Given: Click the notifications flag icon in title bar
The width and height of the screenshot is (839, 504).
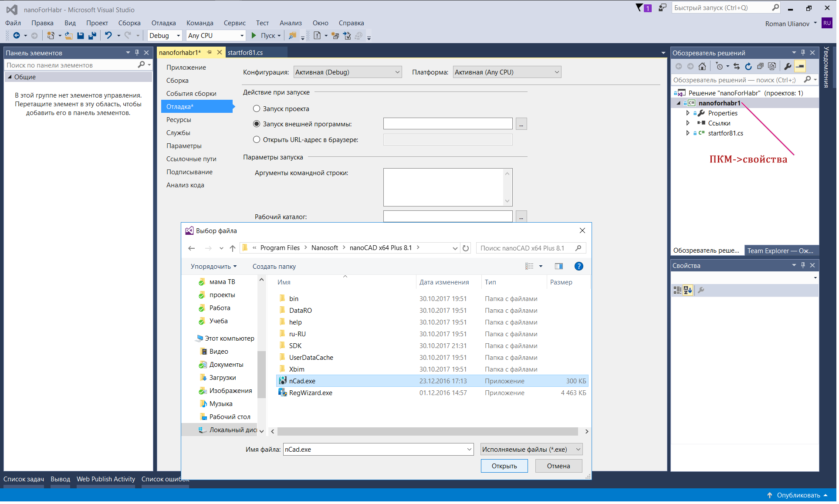Looking at the screenshot, I should pos(640,8).
